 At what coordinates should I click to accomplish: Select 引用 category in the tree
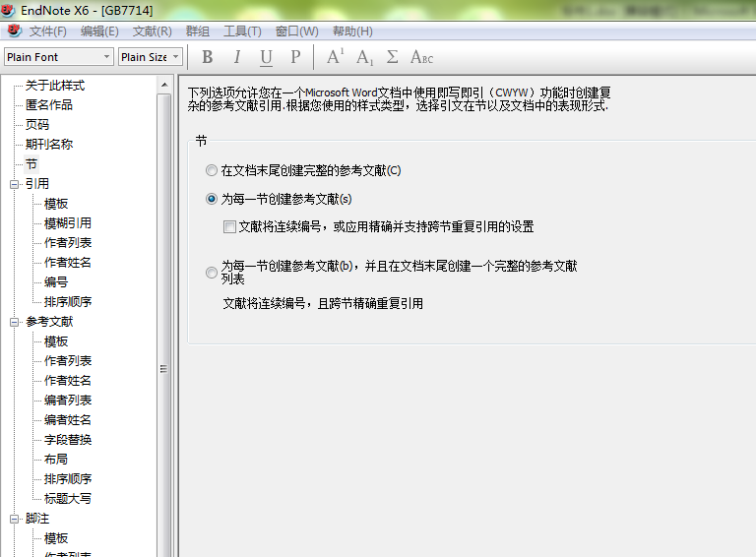[37, 184]
